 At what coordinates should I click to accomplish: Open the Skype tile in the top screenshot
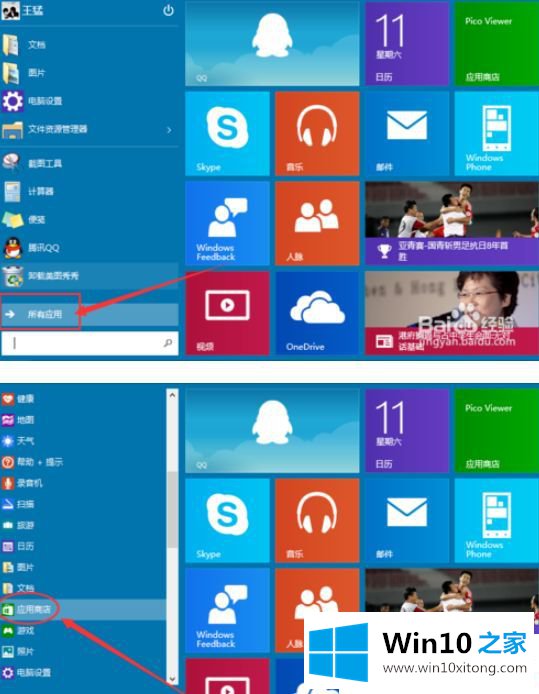pyautogui.click(x=227, y=134)
